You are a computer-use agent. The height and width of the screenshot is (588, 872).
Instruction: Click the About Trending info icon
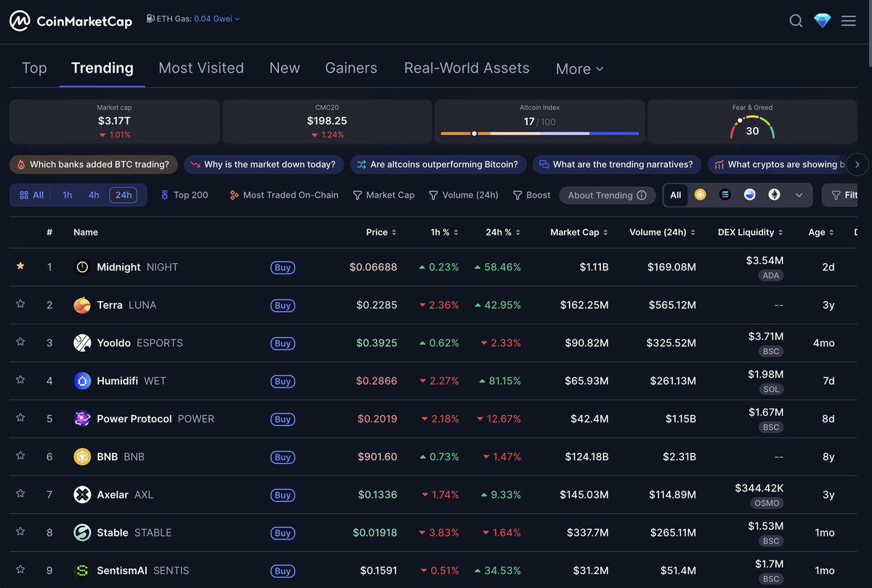pos(642,195)
